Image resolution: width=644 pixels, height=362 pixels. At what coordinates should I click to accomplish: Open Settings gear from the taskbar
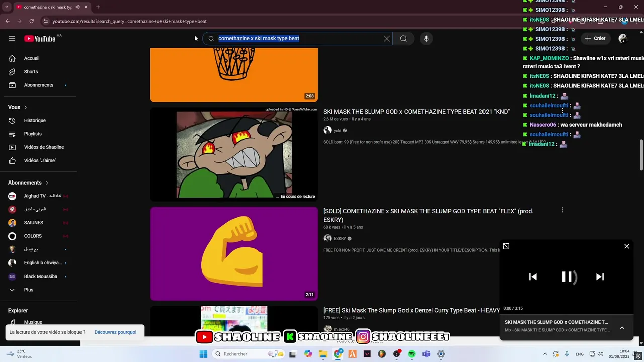tap(441, 354)
